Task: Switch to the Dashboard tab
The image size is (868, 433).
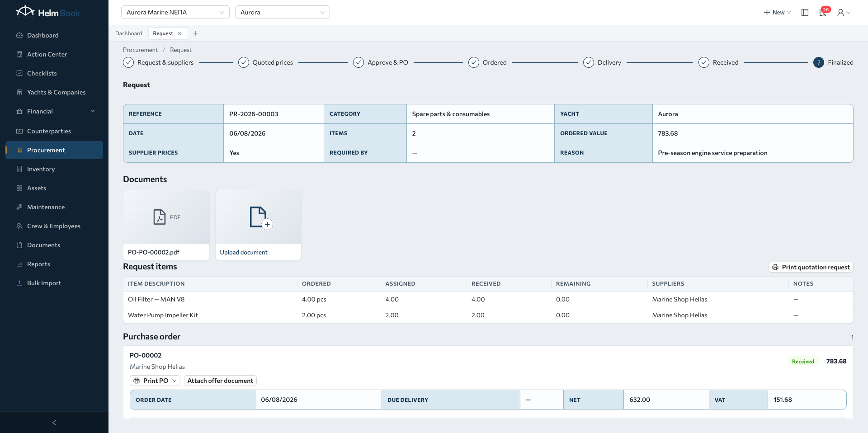Action: 128,33
